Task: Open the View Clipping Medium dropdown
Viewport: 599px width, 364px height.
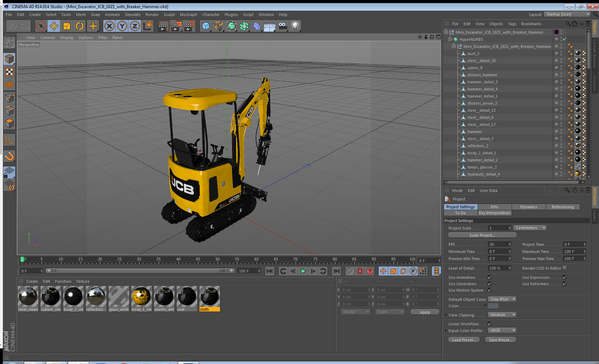Action: point(502,315)
